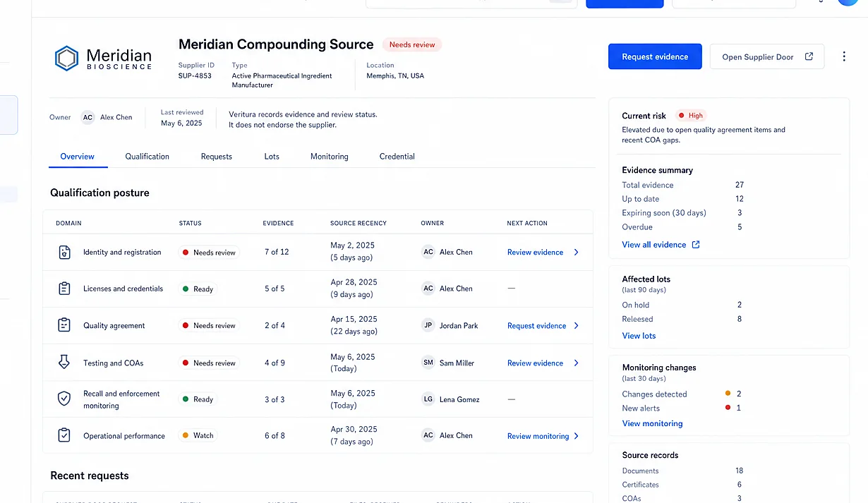Expand the Operational performance row chevron

tap(576, 436)
